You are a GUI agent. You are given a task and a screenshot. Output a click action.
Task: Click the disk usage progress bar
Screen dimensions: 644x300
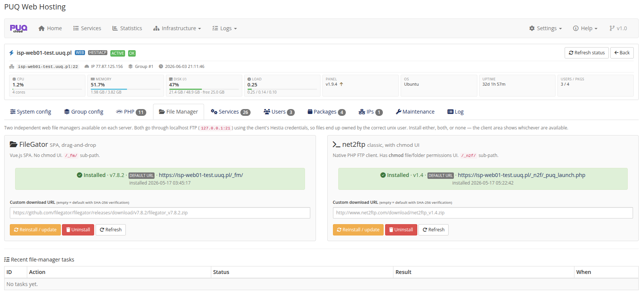[x=204, y=89]
